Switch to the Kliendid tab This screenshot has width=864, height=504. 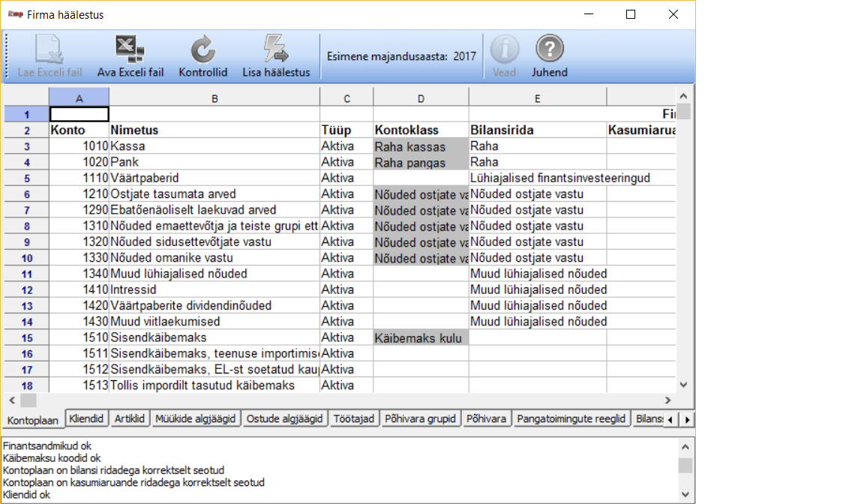click(88, 418)
